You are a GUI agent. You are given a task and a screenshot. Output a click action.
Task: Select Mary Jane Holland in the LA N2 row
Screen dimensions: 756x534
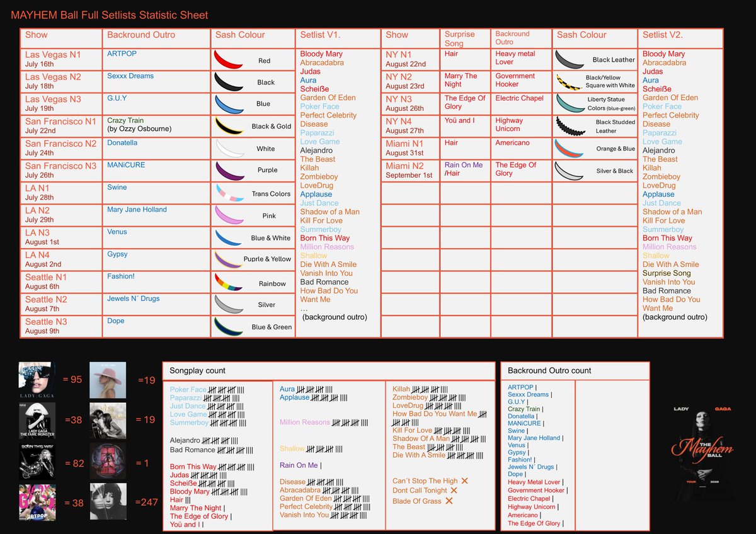[137, 210]
